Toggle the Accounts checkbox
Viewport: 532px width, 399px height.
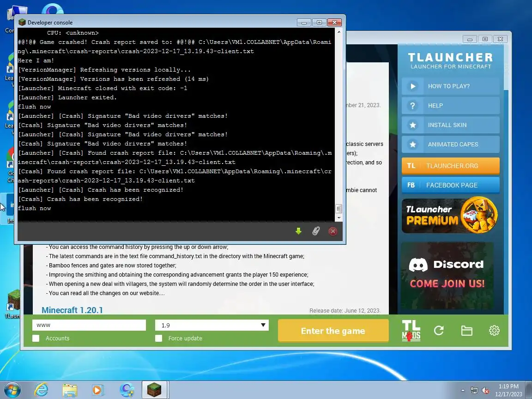[x=36, y=338]
